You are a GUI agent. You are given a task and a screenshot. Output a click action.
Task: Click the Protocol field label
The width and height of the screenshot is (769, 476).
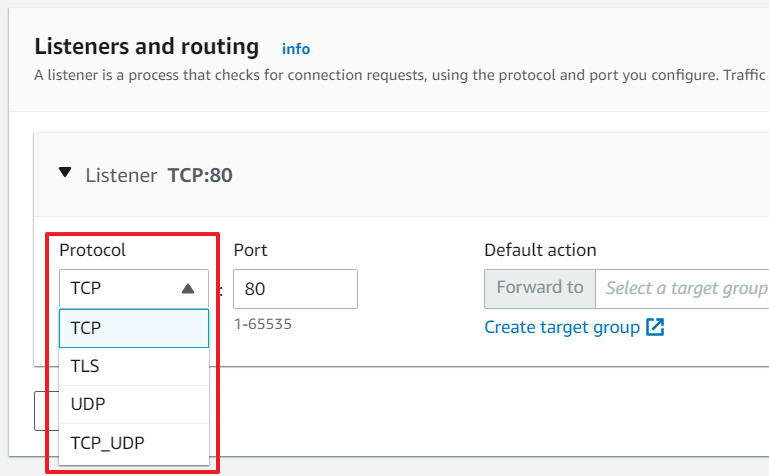pyautogui.click(x=93, y=250)
